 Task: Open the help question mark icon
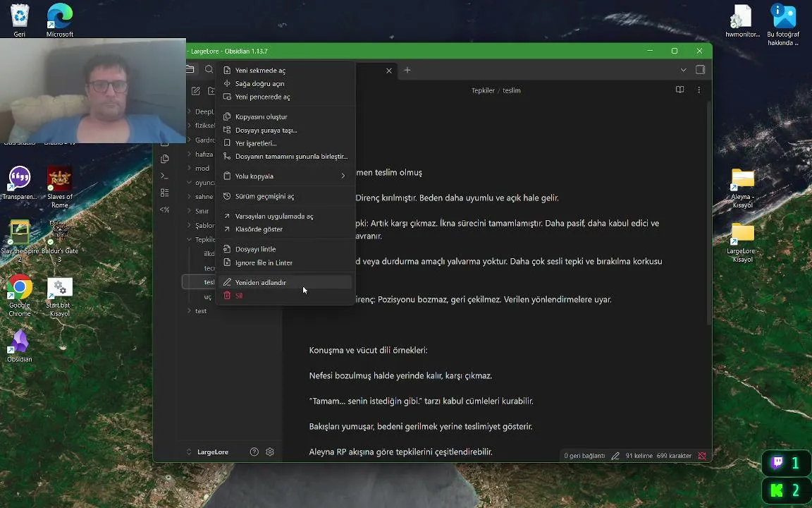pyautogui.click(x=254, y=452)
